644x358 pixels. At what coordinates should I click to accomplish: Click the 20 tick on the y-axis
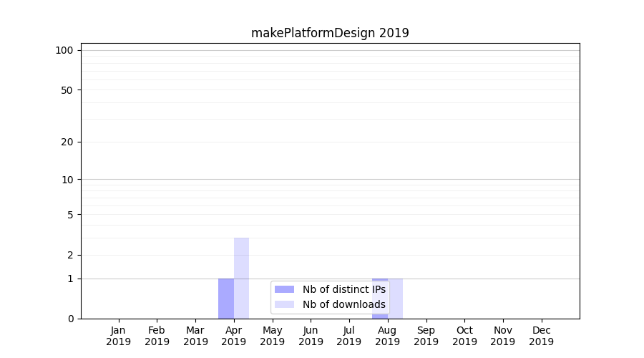click(x=67, y=142)
